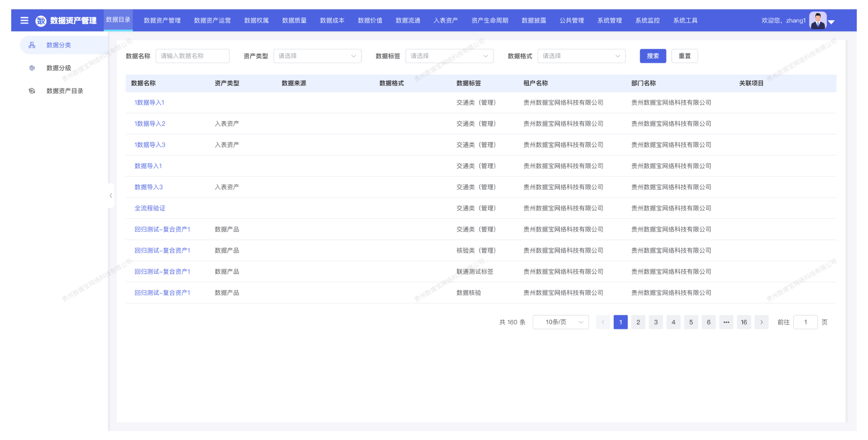Open the 1数据导入3 link

coord(150,145)
